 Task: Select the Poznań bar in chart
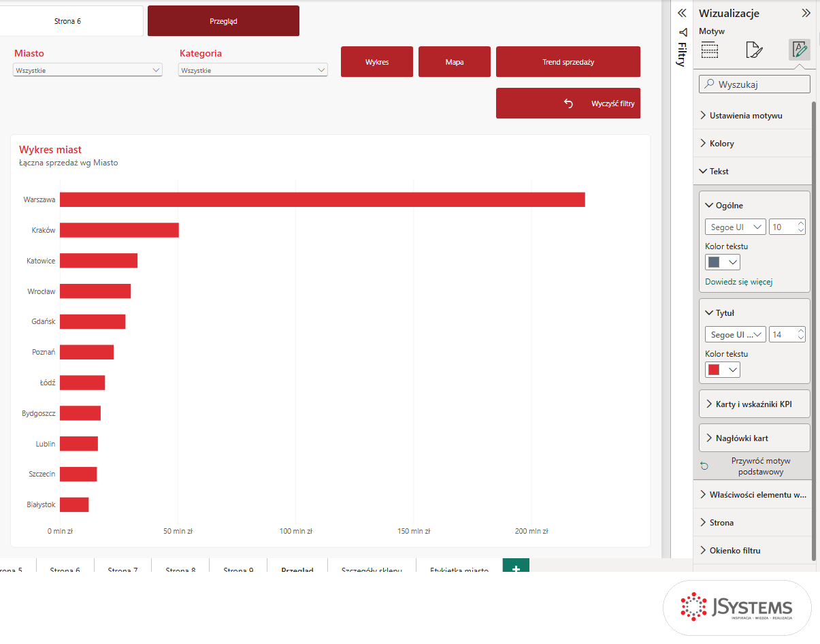click(x=86, y=352)
